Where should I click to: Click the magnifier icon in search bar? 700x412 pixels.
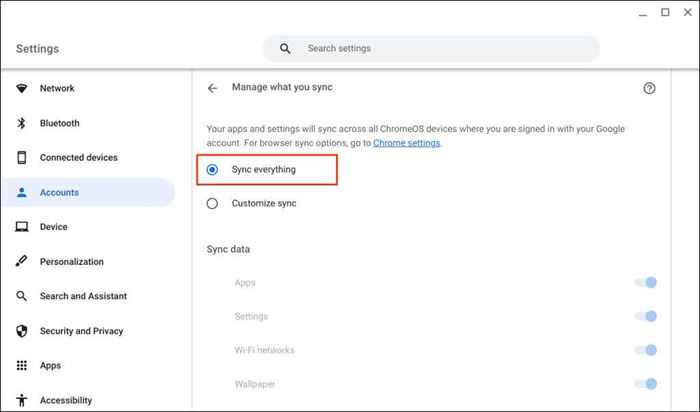click(285, 49)
